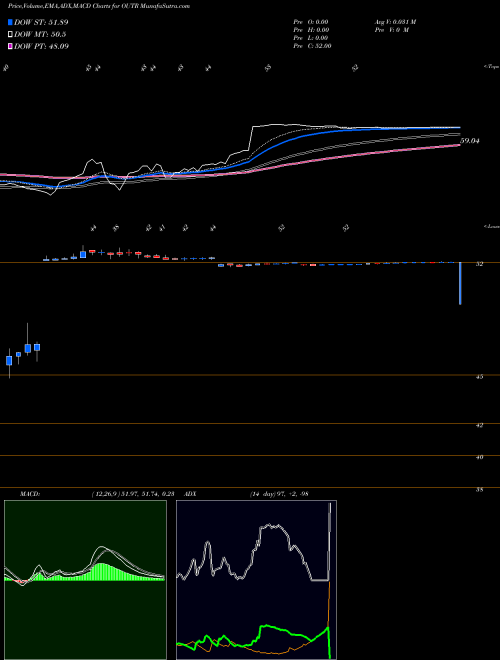Select the 'DOW PT: 48.09' legend text
Image resolution: width=500 pixels, height=660 pixels.
click(x=41, y=46)
